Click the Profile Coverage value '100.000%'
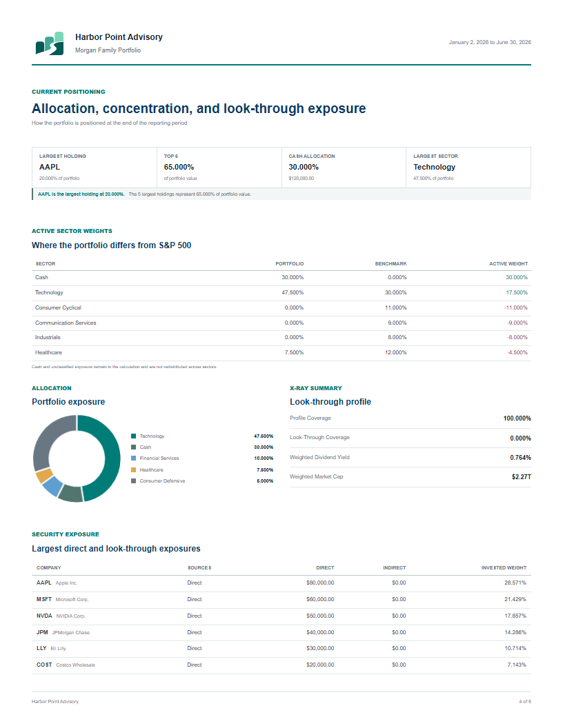Screen dimensions: 563x728 [517, 418]
